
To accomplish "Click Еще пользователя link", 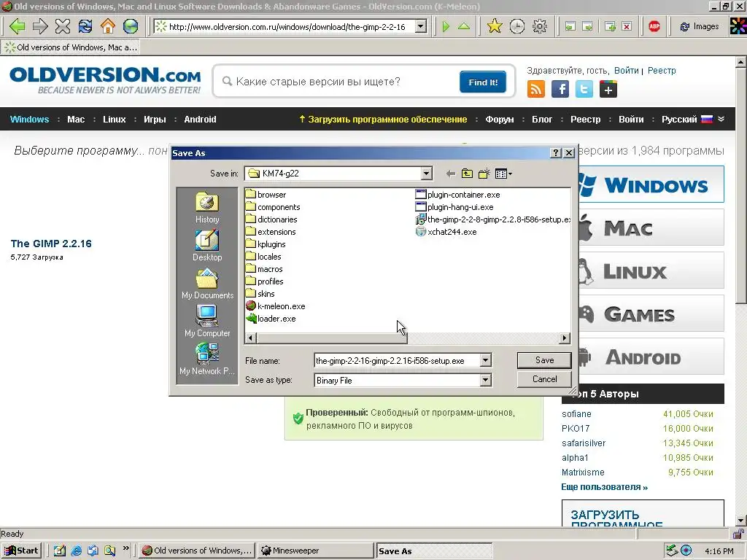I will tap(604, 486).
